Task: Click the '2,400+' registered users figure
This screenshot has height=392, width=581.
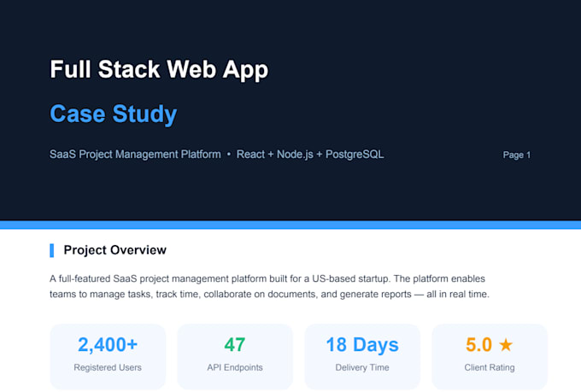Action: pyautogui.click(x=108, y=344)
